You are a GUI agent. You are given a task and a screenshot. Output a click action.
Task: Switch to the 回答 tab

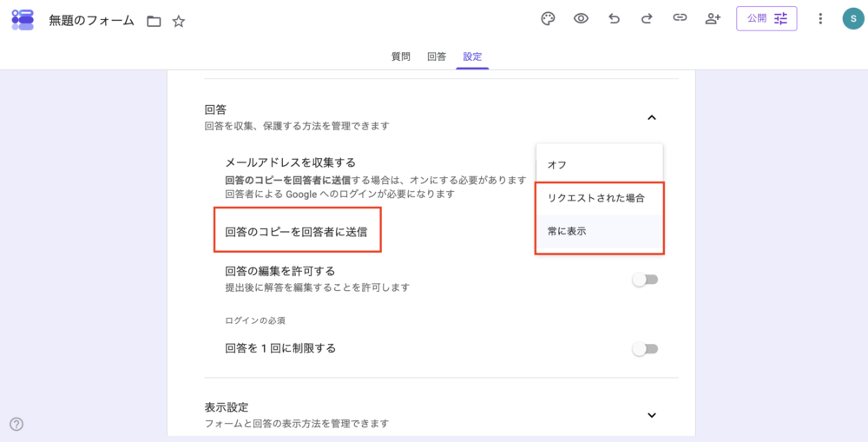[x=437, y=56]
